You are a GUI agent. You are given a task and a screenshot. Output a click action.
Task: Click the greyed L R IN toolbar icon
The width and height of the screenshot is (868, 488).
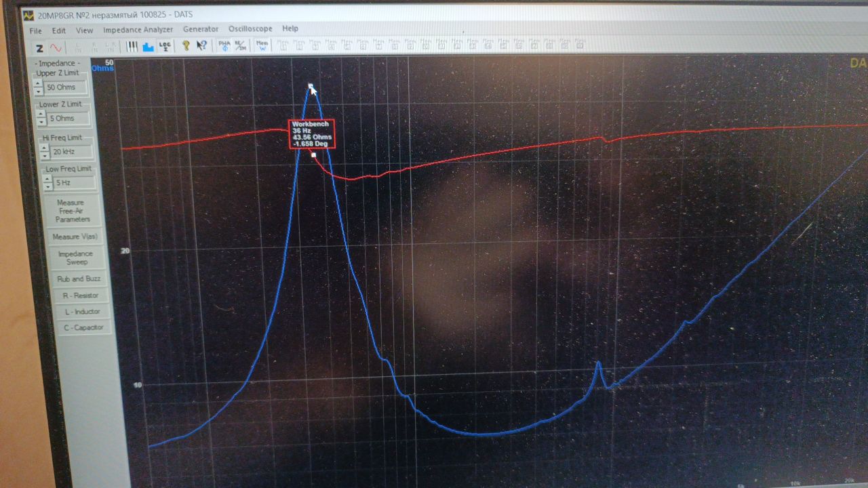[111, 47]
